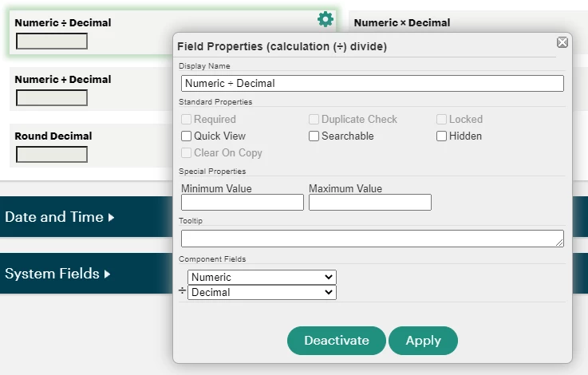Click the Apply button
Image resolution: width=588 pixels, height=375 pixels.
pos(423,341)
